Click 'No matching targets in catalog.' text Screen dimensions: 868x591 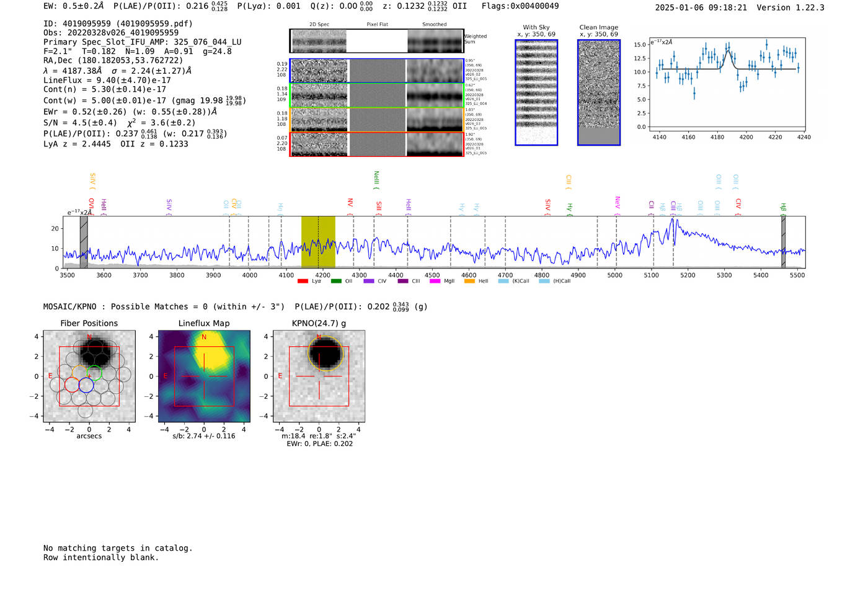coord(118,548)
